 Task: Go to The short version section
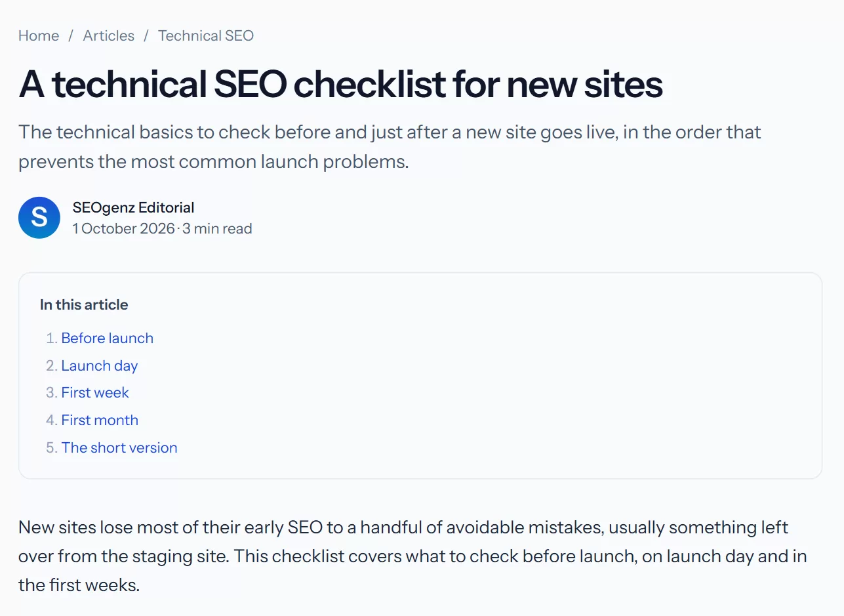click(x=119, y=447)
